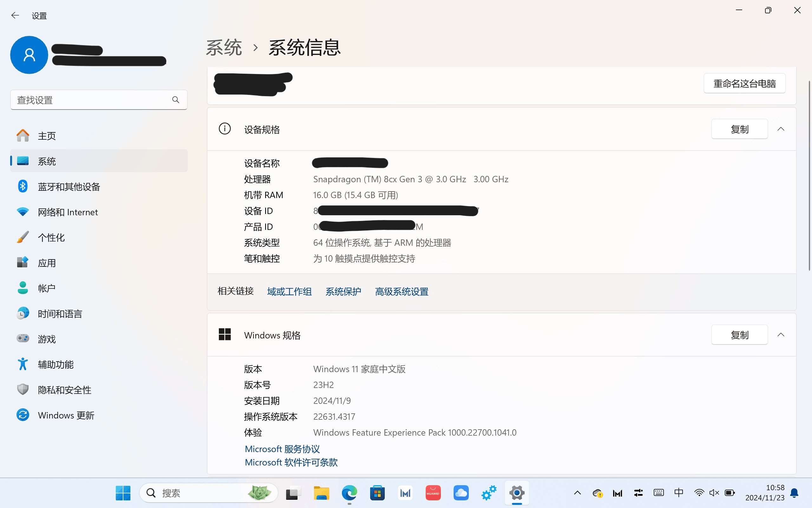Image resolution: width=812 pixels, height=508 pixels.
Task: Open the Wi-Fi network tray icon
Action: point(699,493)
